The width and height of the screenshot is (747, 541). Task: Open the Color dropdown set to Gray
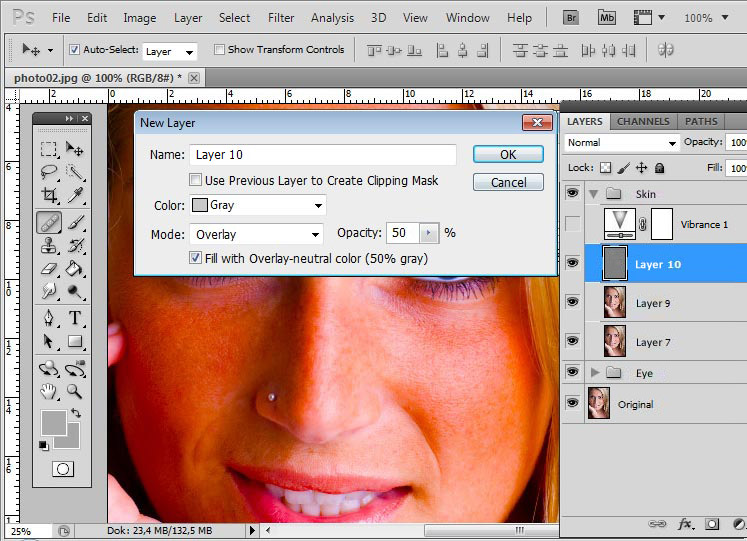coord(256,205)
